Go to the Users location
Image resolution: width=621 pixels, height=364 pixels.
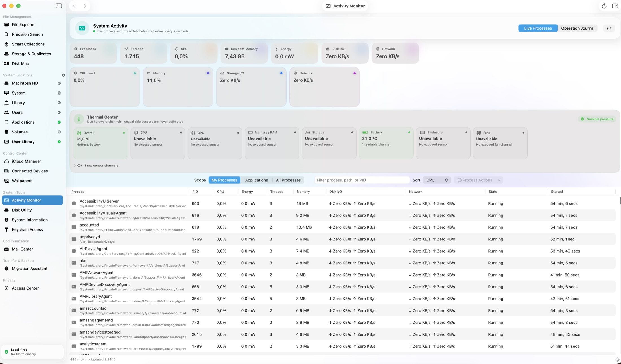pyautogui.click(x=32, y=113)
